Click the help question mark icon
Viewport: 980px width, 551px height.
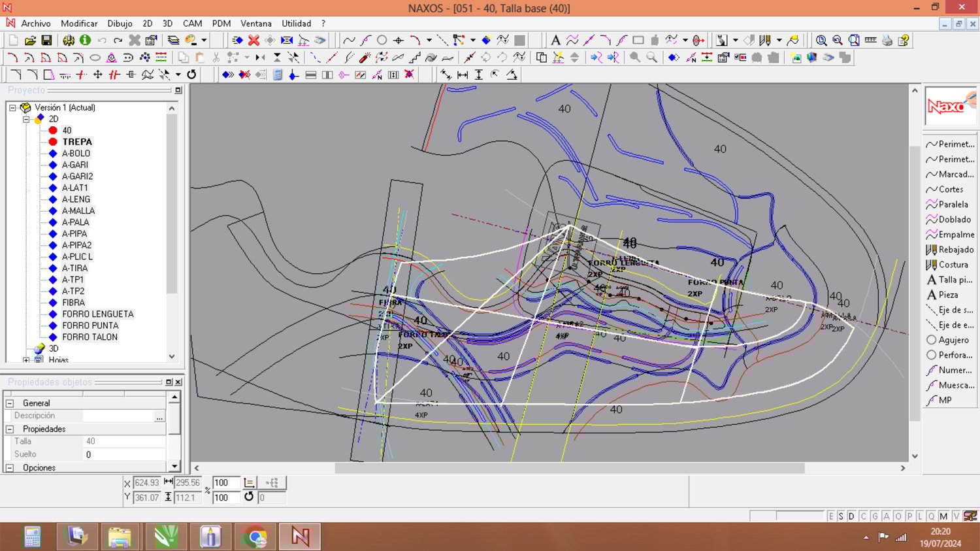tap(904, 40)
